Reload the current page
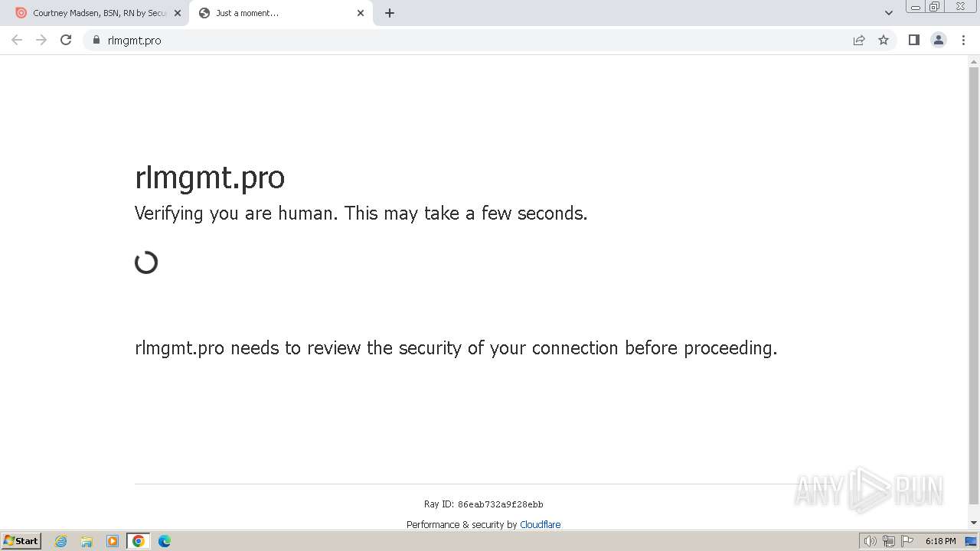The height and width of the screenshot is (551, 980). 66,40
